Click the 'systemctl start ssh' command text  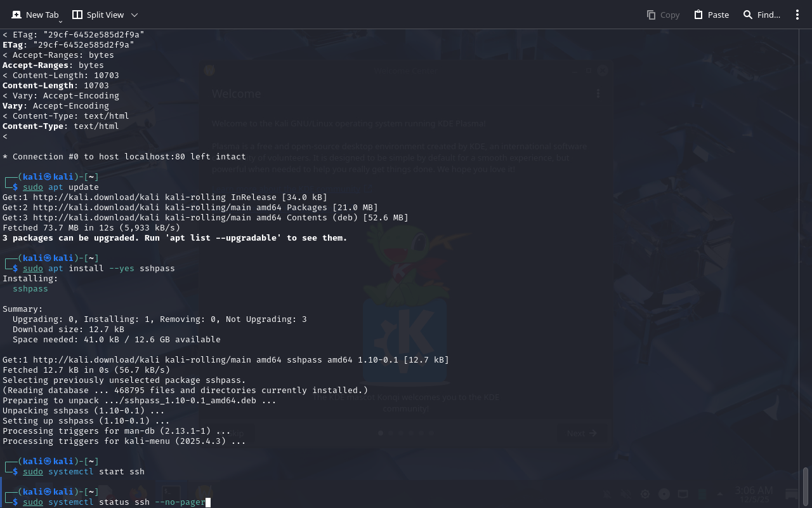(x=96, y=472)
